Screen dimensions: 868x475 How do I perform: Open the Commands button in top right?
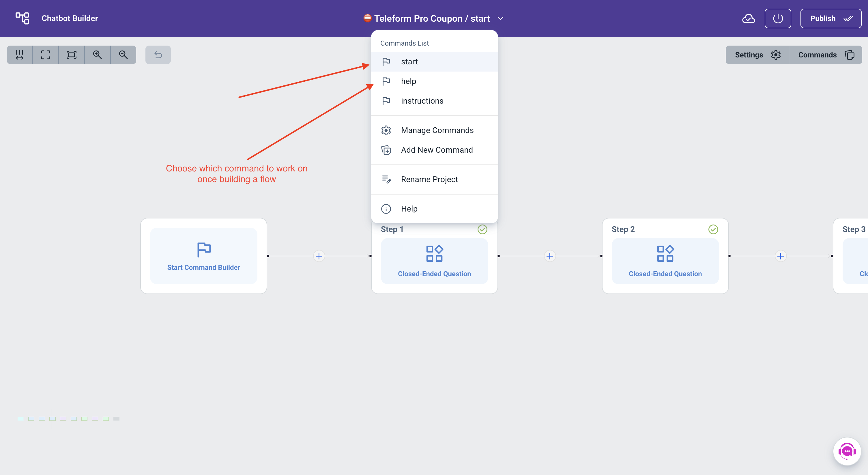tap(826, 55)
